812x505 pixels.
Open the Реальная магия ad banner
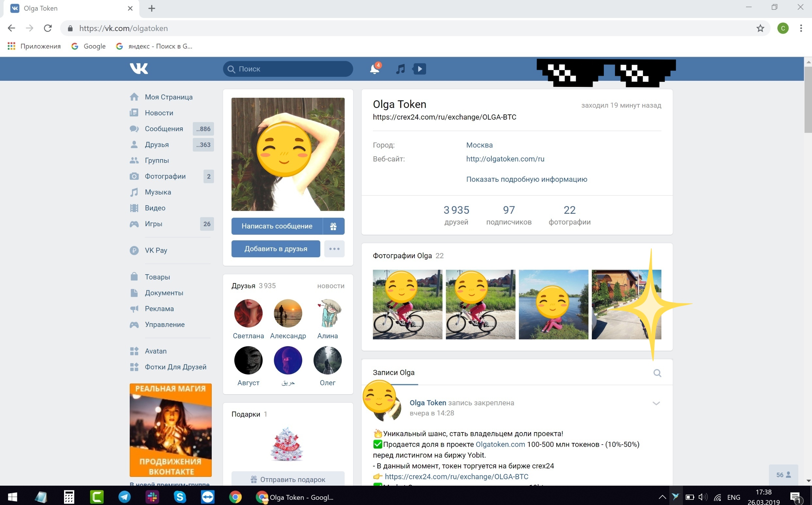click(171, 430)
